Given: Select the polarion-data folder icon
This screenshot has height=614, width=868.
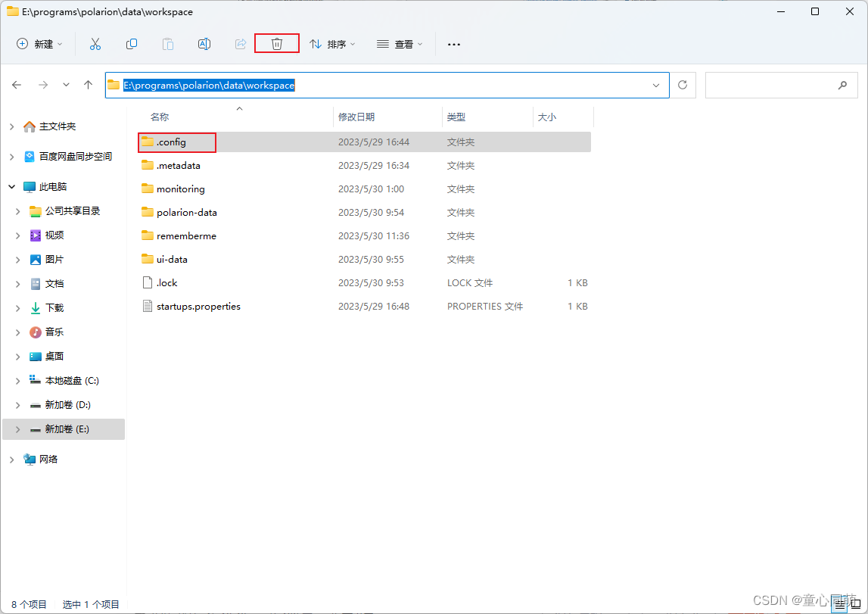Looking at the screenshot, I should point(148,212).
